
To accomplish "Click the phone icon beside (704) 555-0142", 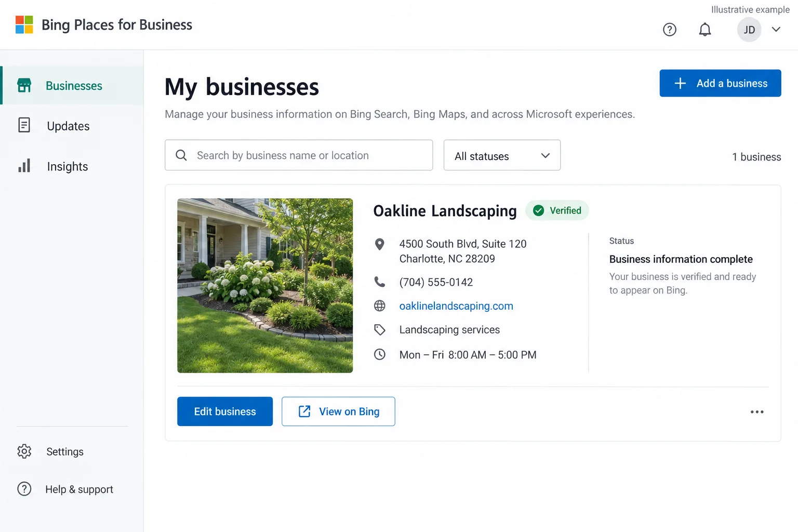I will 380,282.
